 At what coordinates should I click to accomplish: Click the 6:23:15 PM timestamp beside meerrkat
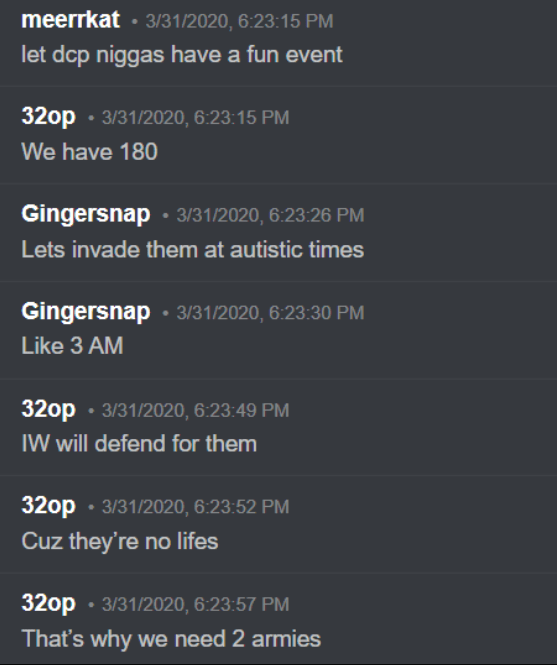pos(239,21)
